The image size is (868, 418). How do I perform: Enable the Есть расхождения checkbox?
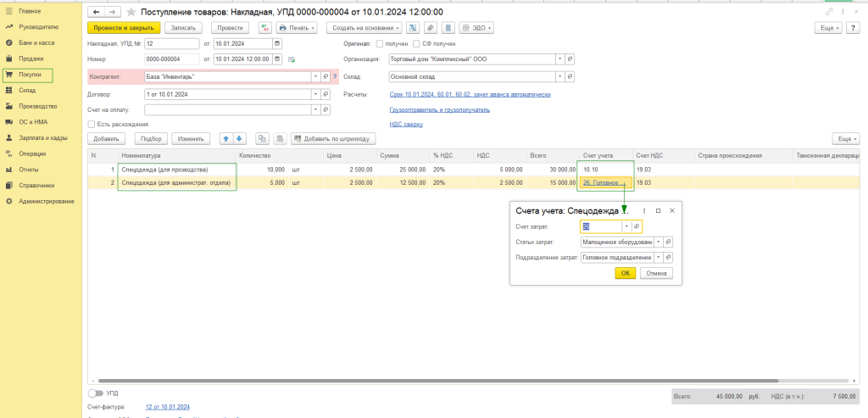point(91,124)
